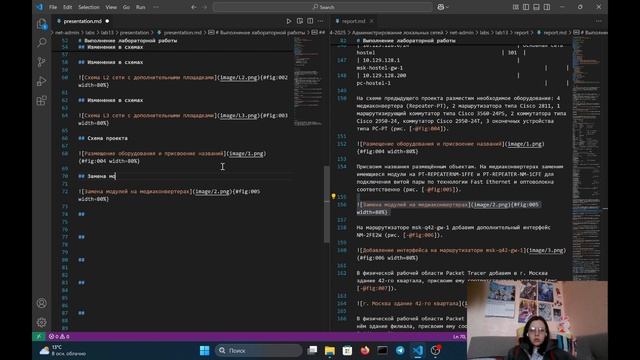This screenshot has height=360, width=640.
Task: Open preview to the side icon
Action: (300, 21)
